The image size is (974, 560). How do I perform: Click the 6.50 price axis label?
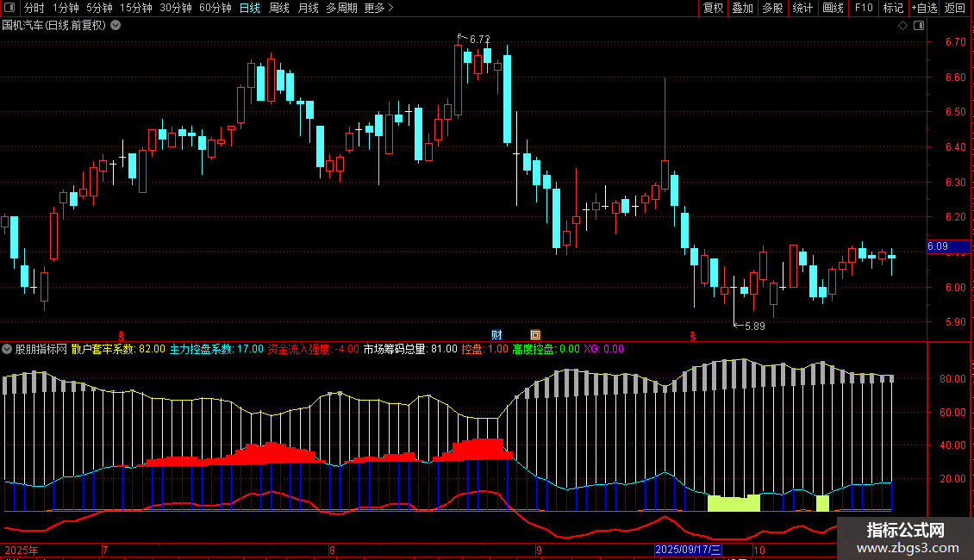tap(955, 112)
